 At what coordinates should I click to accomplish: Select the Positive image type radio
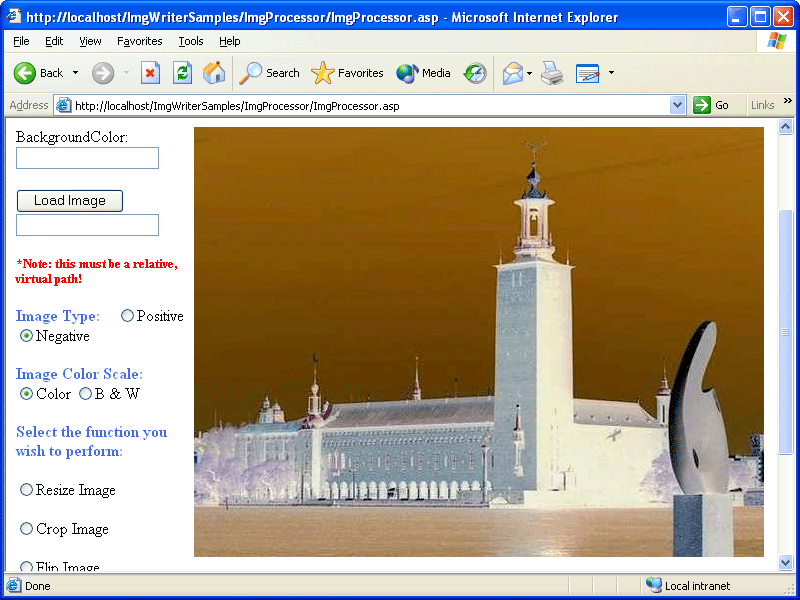127,316
